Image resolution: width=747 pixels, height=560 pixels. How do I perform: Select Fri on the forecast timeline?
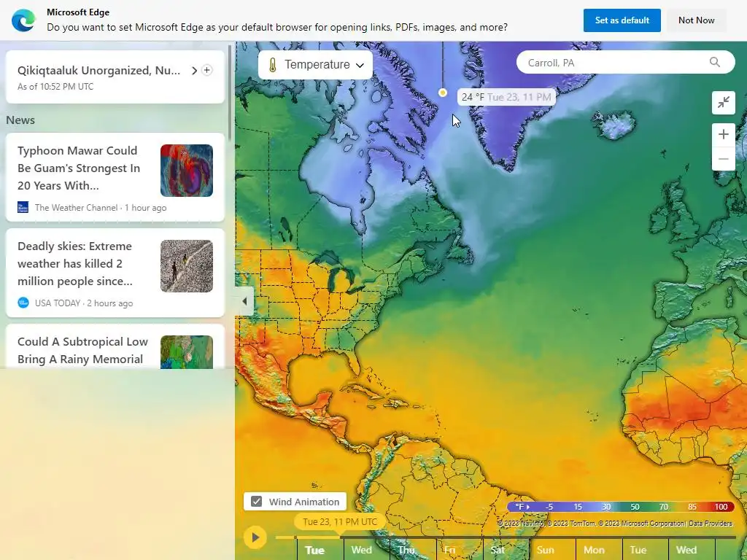pos(450,550)
